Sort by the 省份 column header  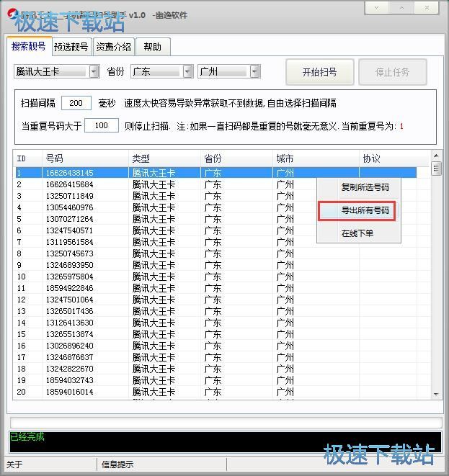pos(236,158)
